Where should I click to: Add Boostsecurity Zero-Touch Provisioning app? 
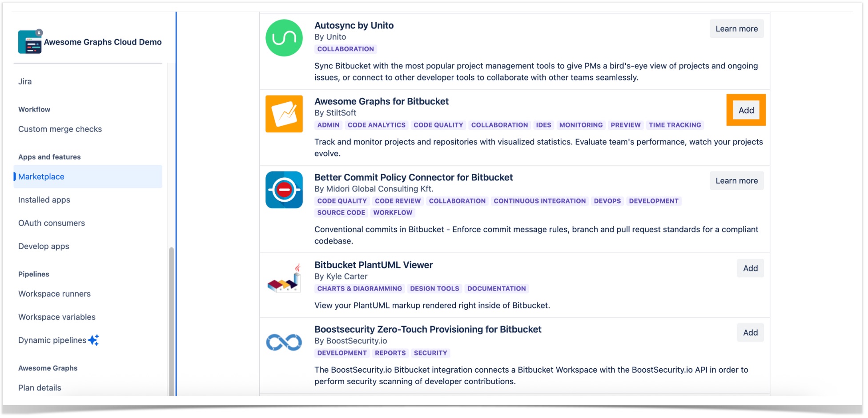[750, 333]
